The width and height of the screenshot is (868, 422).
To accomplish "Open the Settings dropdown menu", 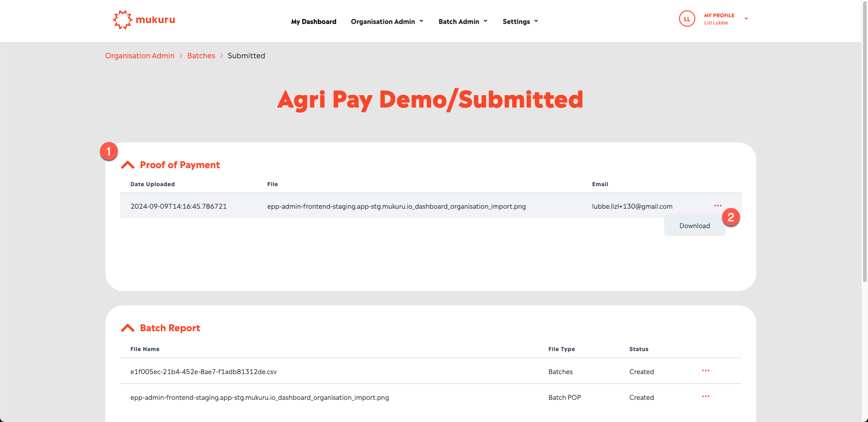I will click(x=520, y=22).
